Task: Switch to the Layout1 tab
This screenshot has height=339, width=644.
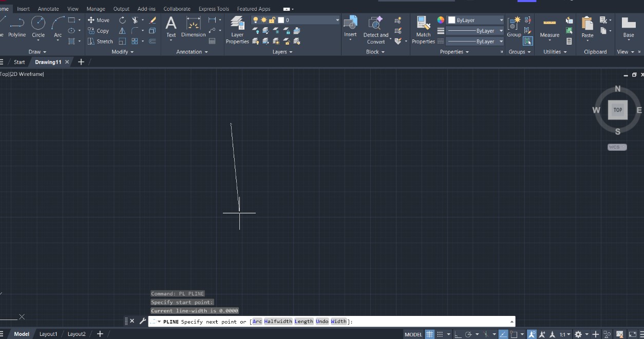Action: point(48,334)
